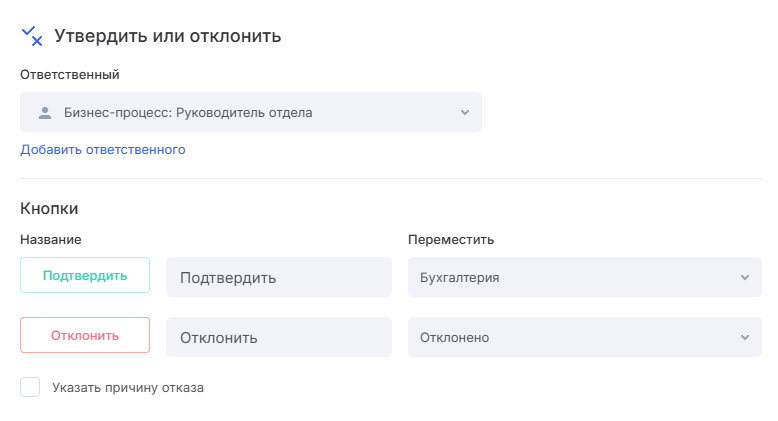Click the Переместить column label
The image size is (778, 421).
(451, 240)
